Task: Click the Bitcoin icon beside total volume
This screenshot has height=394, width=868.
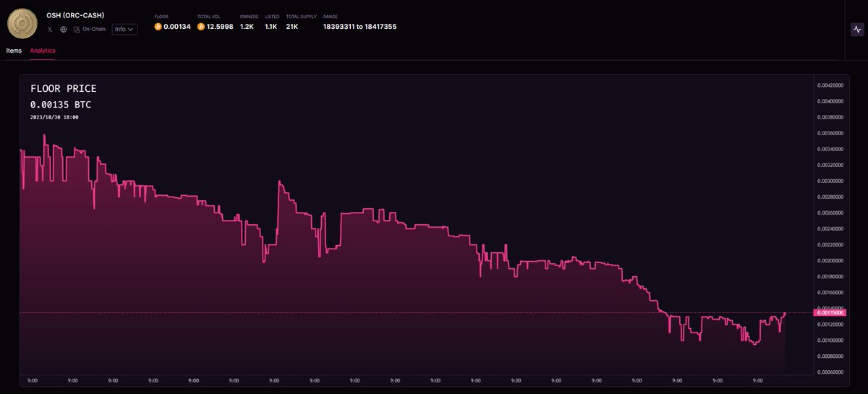Action: coord(201,27)
